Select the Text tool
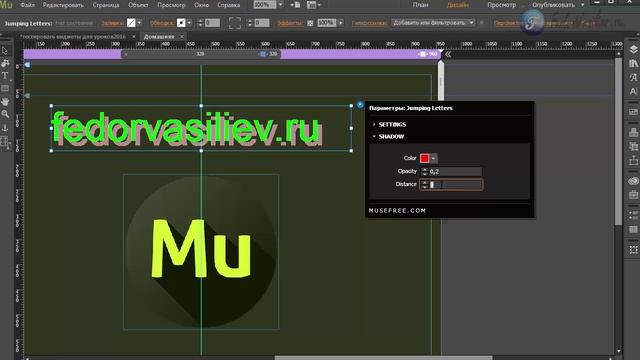 (5, 76)
